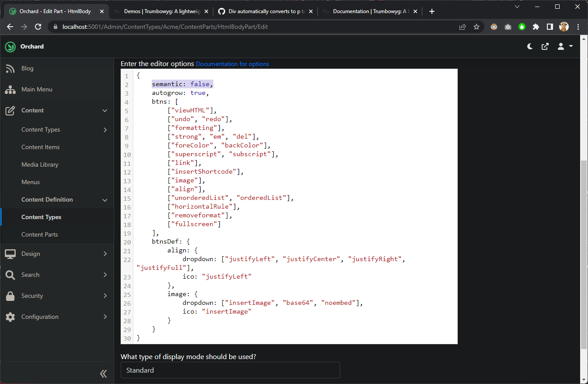This screenshot has height=384, width=588.
Task: Open the Design section via its monitor icon
Action: pyautogui.click(x=10, y=254)
